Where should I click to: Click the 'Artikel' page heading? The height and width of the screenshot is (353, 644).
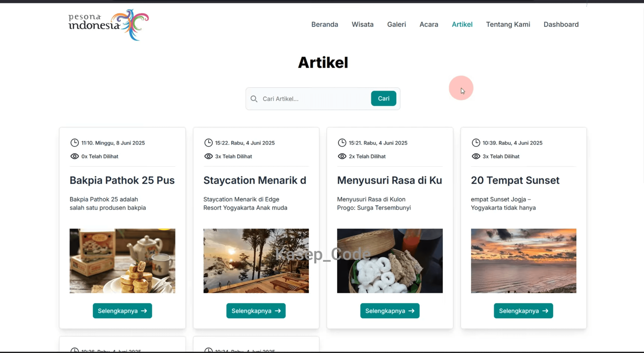pos(323,62)
